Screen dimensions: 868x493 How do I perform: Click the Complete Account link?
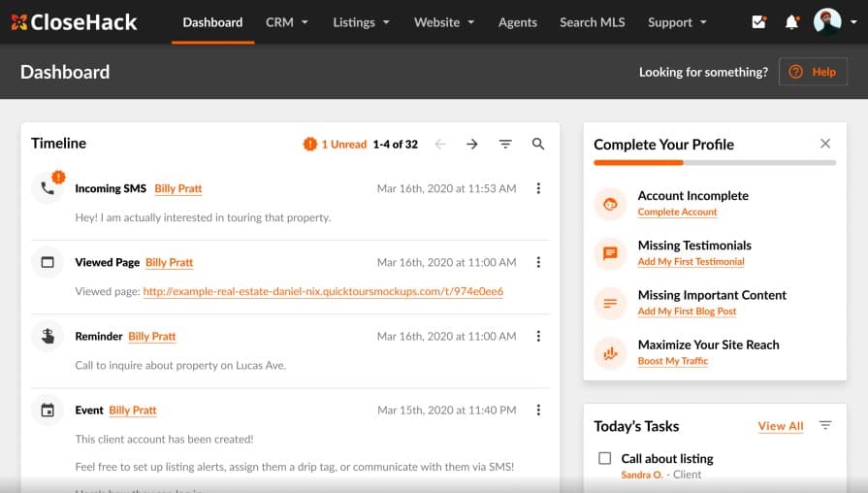(x=677, y=212)
